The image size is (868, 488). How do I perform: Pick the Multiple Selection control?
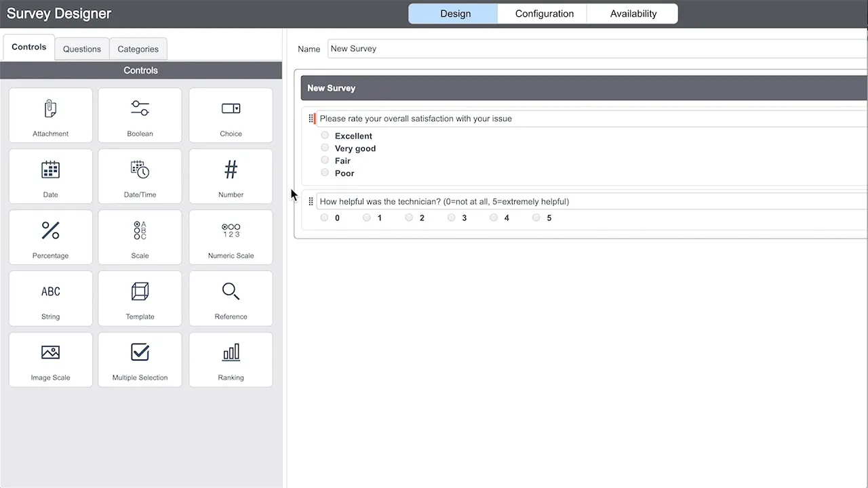[x=140, y=359]
